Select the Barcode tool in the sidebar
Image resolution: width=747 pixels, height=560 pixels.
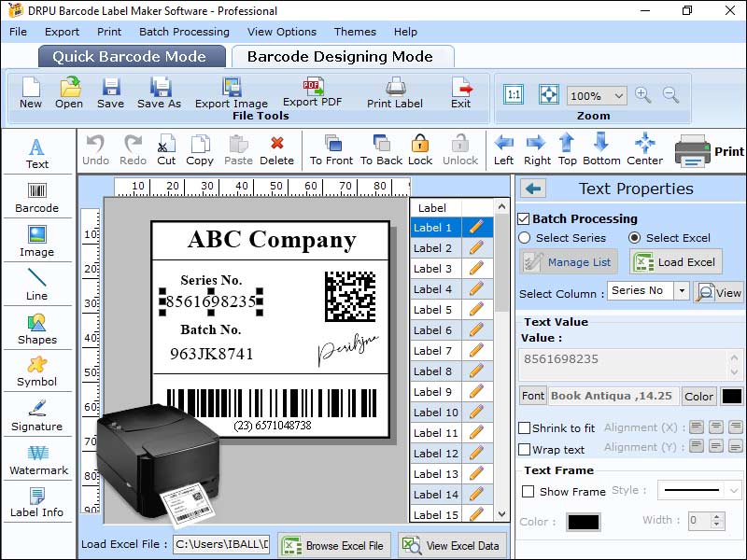(x=36, y=194)
